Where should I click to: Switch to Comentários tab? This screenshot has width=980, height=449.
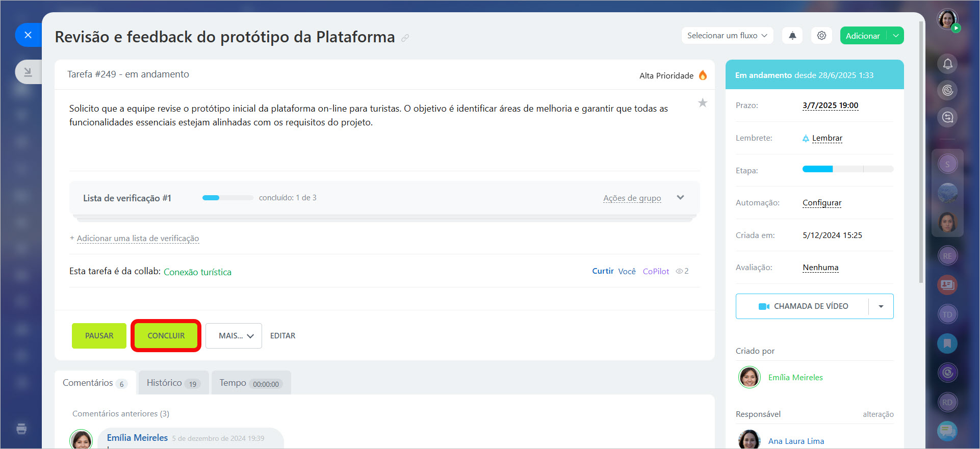[95, 383]
